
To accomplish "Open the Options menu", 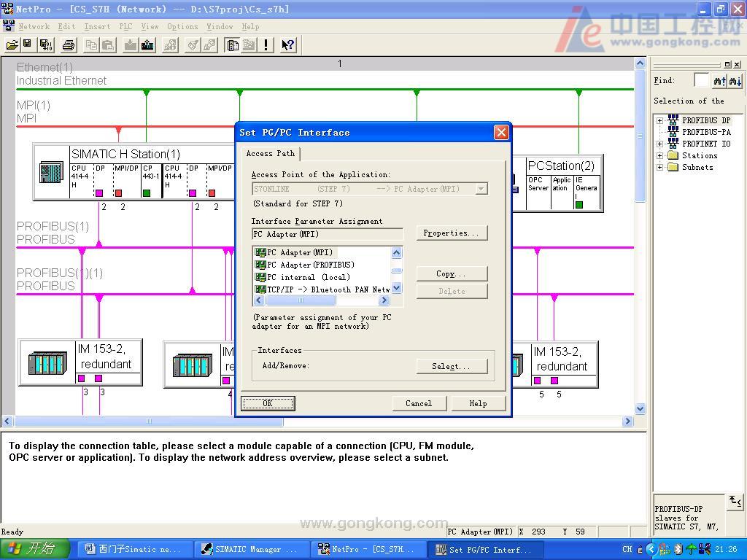I will coord(182,27).
